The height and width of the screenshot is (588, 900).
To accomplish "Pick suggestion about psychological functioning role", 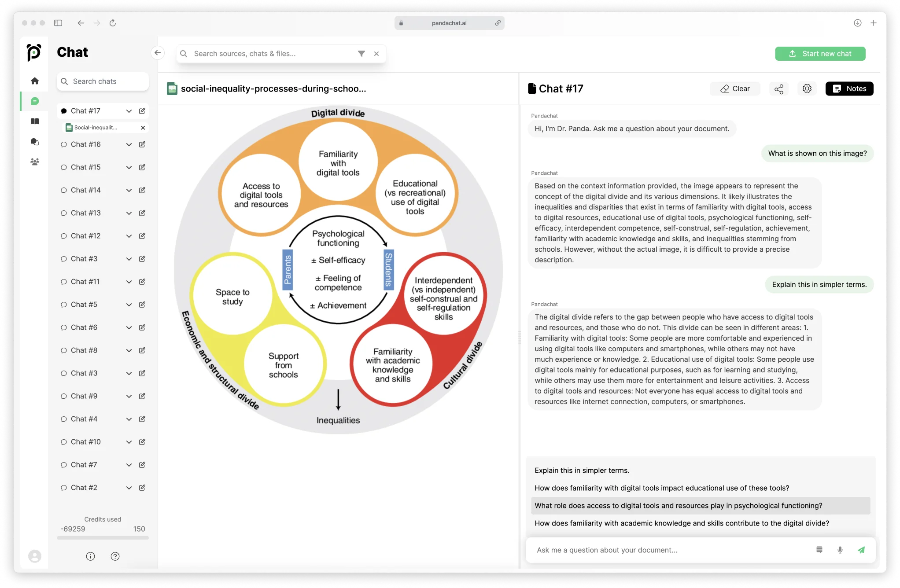I will [x=700, y=506].
